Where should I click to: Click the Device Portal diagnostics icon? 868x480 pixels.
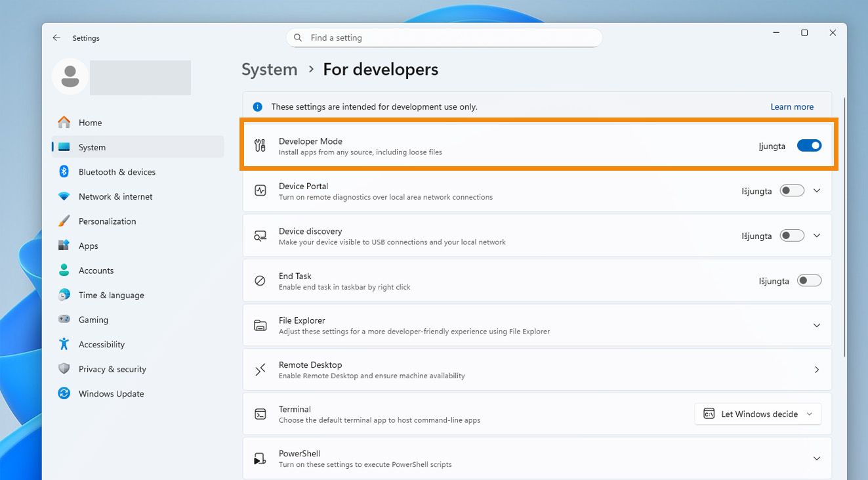pos(260,190)
